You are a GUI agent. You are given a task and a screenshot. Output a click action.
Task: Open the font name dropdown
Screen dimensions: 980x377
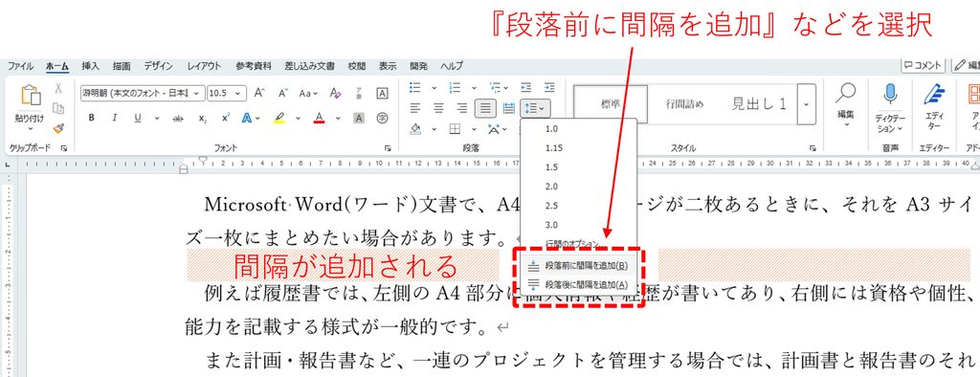coord(197,93)
